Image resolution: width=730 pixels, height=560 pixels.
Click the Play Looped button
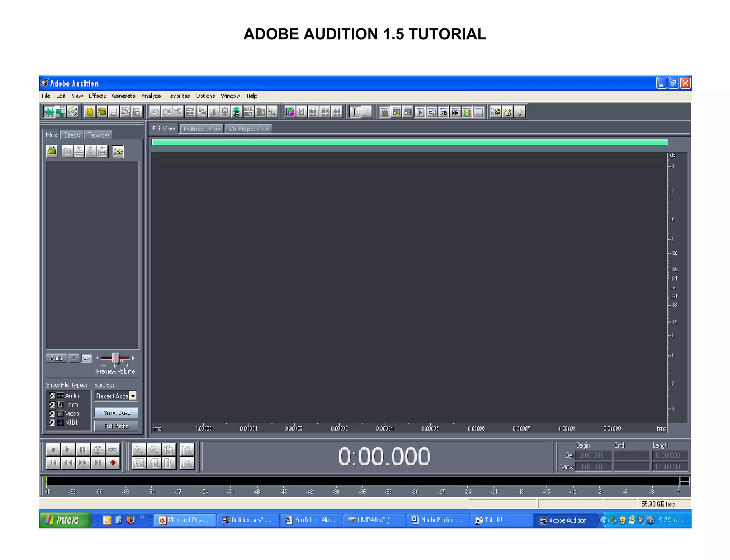click(113, 449)
